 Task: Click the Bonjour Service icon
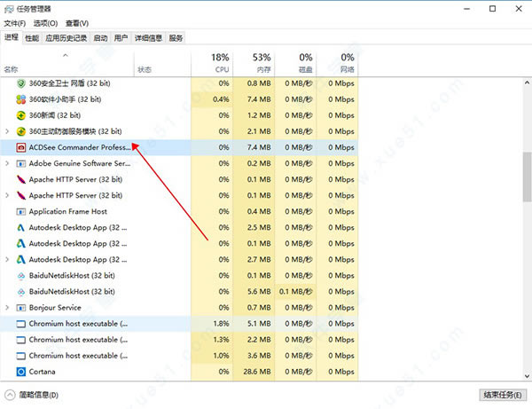[21, 308]
